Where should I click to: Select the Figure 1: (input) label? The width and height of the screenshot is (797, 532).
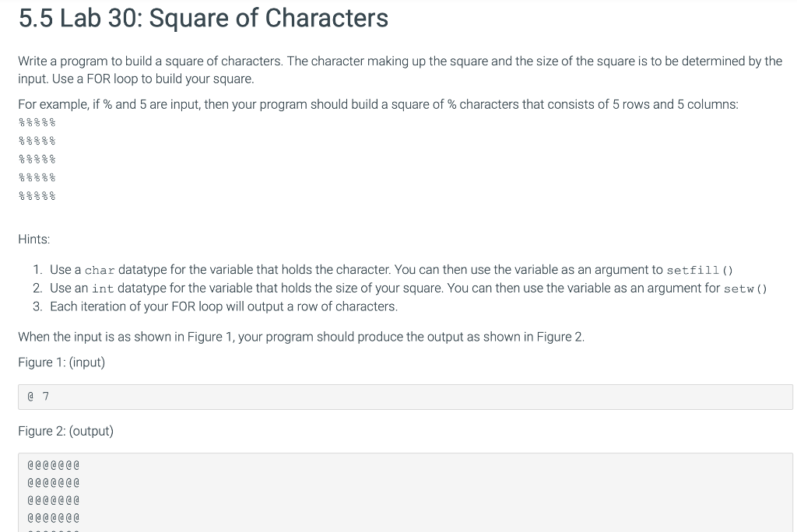[61, 362]
